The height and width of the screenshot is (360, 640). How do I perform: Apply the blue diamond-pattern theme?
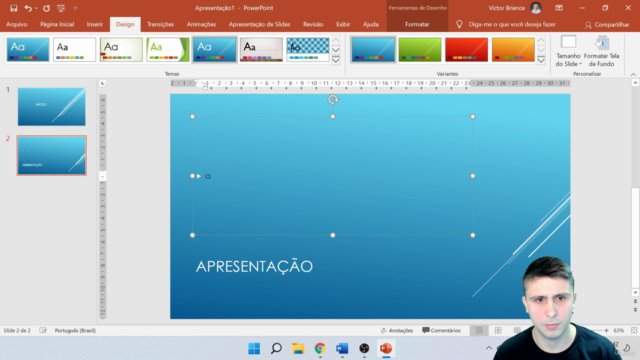click(308, 49)
